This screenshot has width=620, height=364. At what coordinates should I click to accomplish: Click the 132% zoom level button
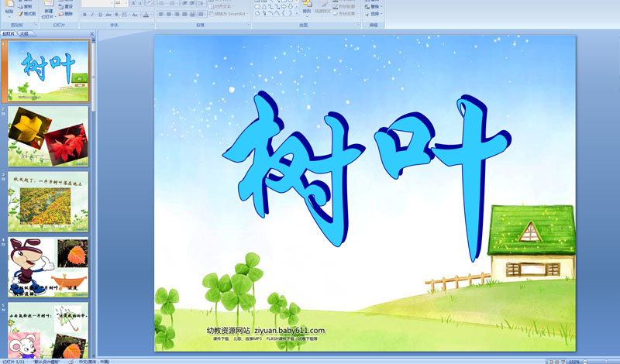tap(574, 362)
